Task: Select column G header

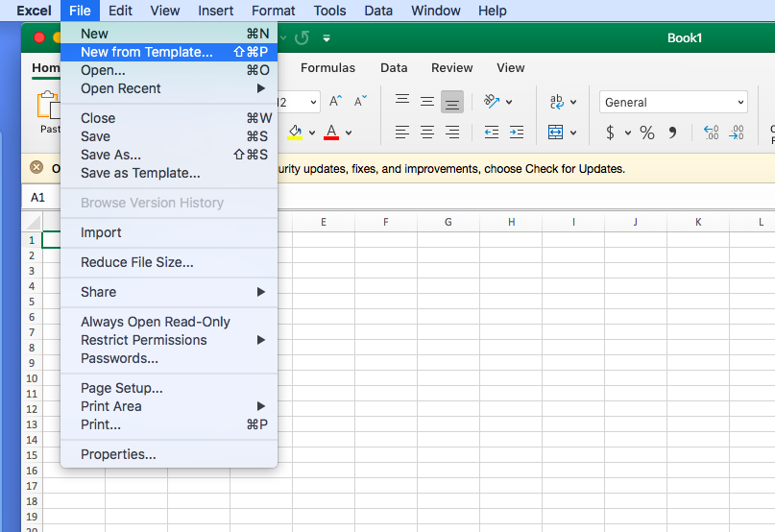Action: (x=448, y=222)
